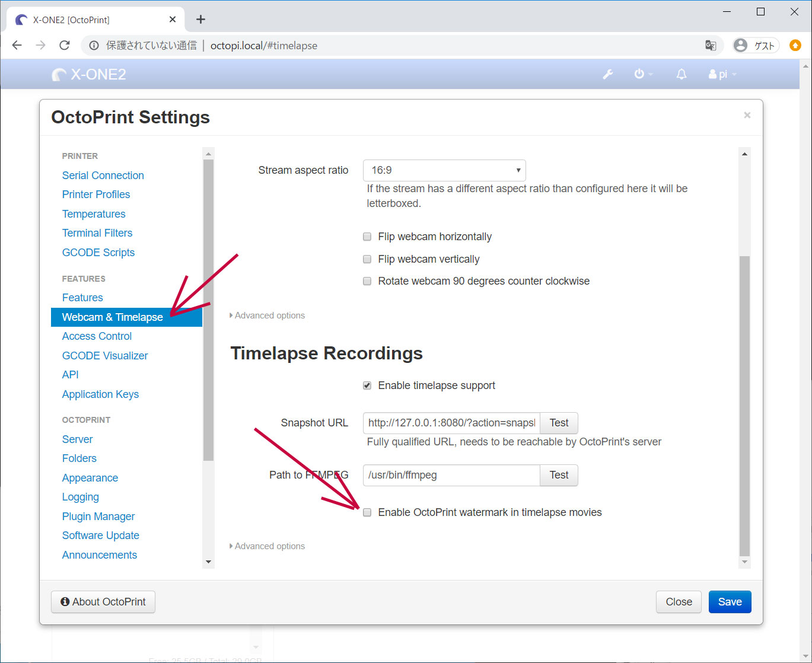
Task: Enable OctoPrint watermark in timelapse movies
Action: click(x=367, y=512)
